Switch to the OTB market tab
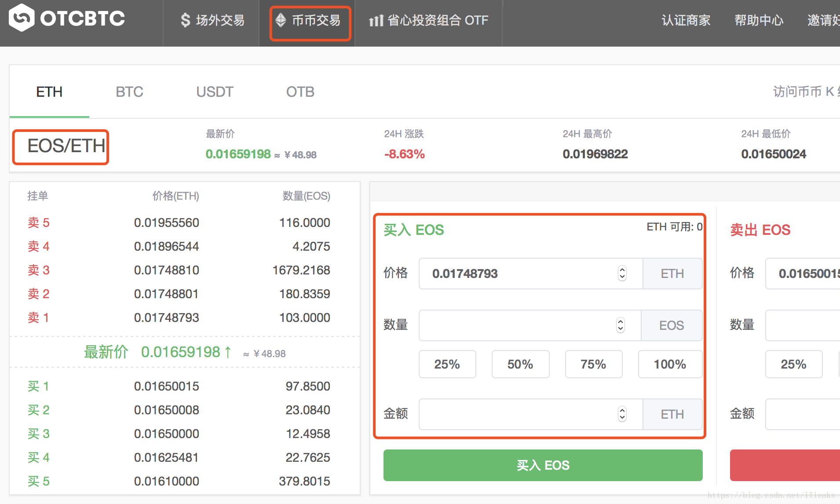This screenshot has height=504, width=840. pyautogui.click(x=300, y=92)
